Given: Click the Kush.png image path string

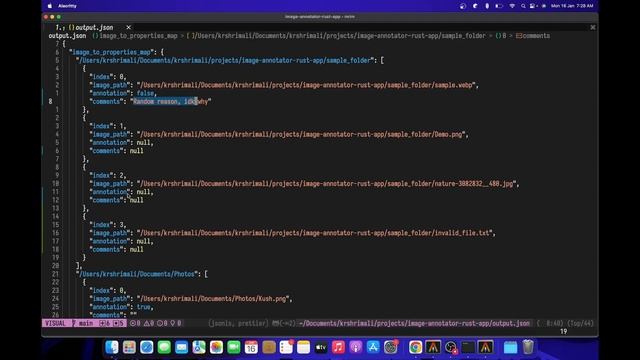Looking at the screenshot, I should pyautogui.click(x=213, y=299).
